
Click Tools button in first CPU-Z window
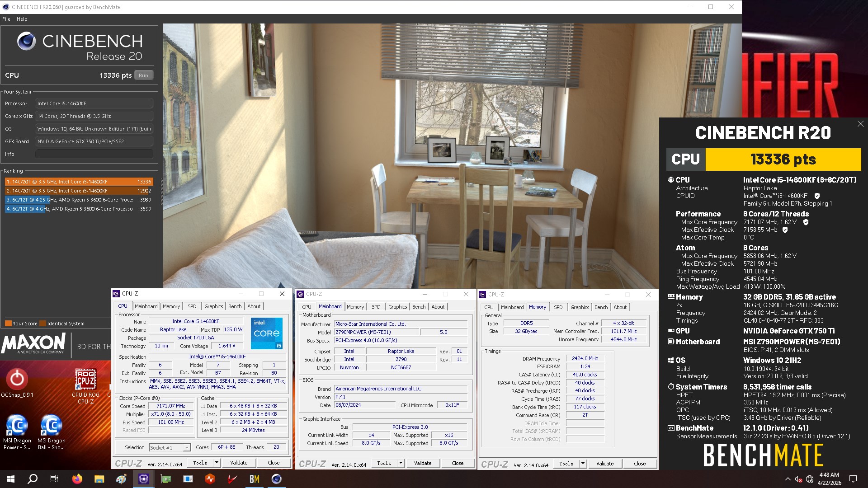click(200, 463)
